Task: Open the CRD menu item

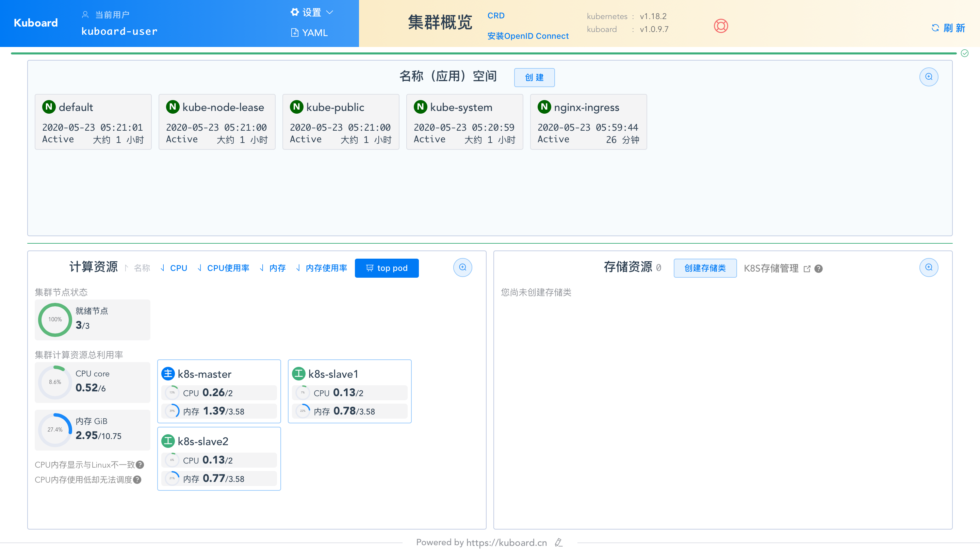Action: tap(496, 15)
